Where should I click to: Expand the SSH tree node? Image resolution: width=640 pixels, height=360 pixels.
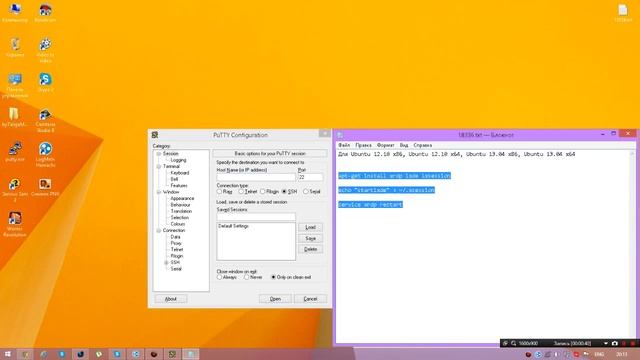pyautogui.click(x=166, y=262)
